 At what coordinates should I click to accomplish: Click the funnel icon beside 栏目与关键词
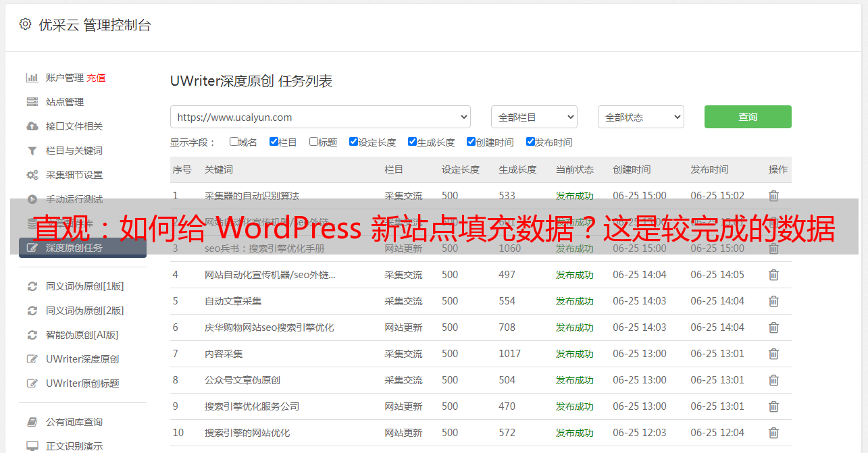click(x=32, y=151)
